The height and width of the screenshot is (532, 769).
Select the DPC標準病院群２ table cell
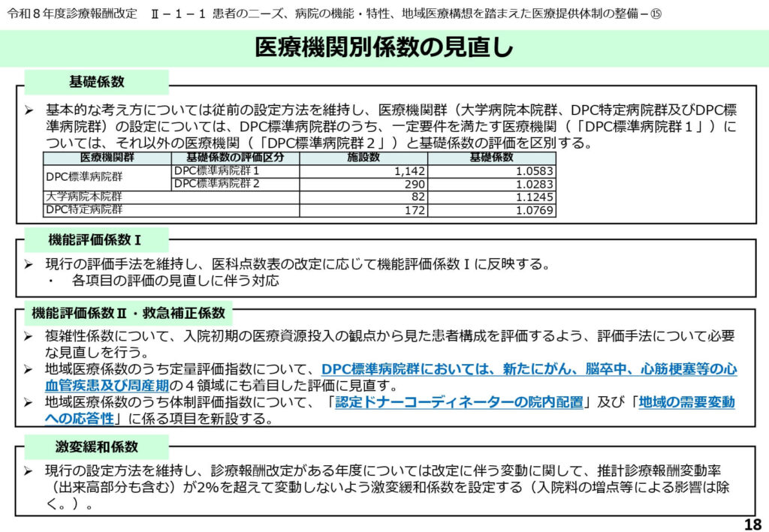(217, 184)
